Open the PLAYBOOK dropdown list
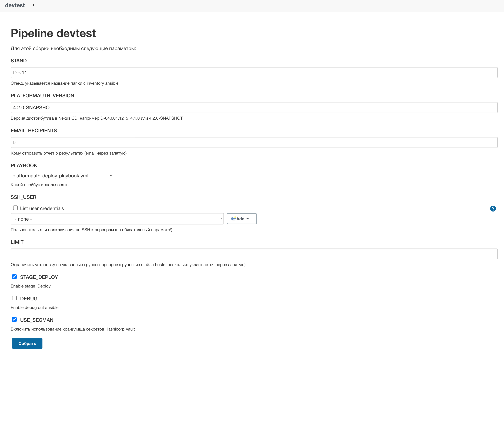Viewport: 504px width, 431px height. tap(62, 176)
